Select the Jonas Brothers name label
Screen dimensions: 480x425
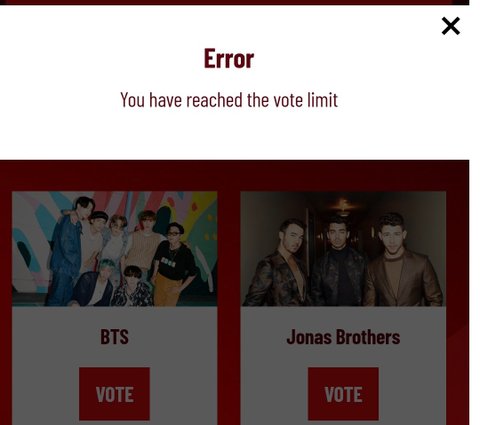343,337
